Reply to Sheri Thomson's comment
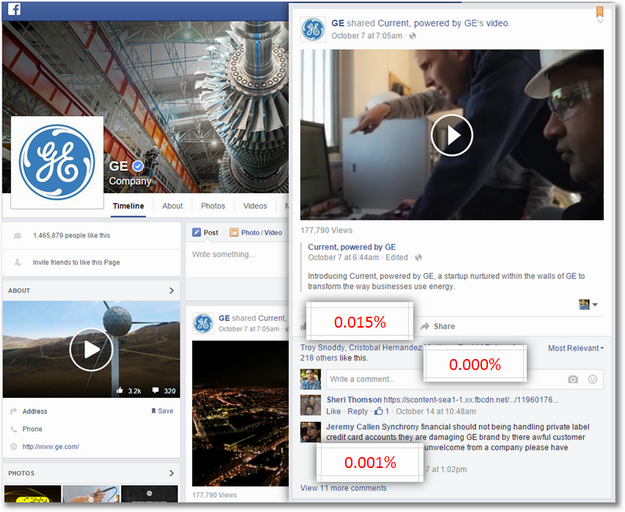This screenshot has width=625, height=512. pyautogui.click(x=358, y=411)
